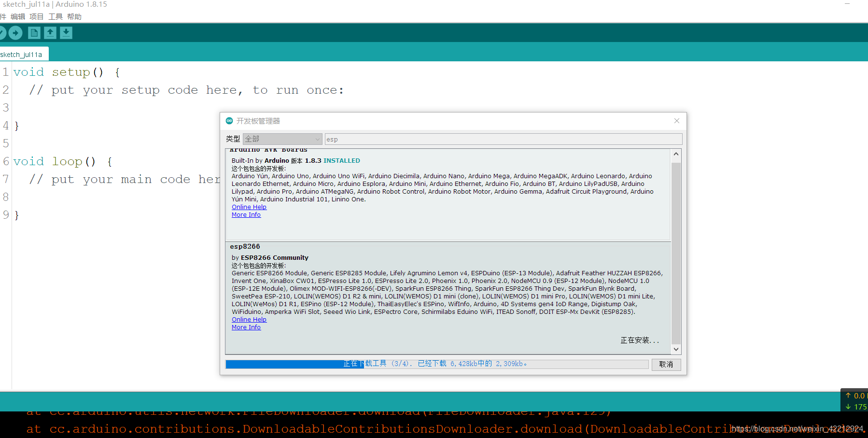Click the INSTALLED status label
The image size is (868, 438).
click(342, 161)
